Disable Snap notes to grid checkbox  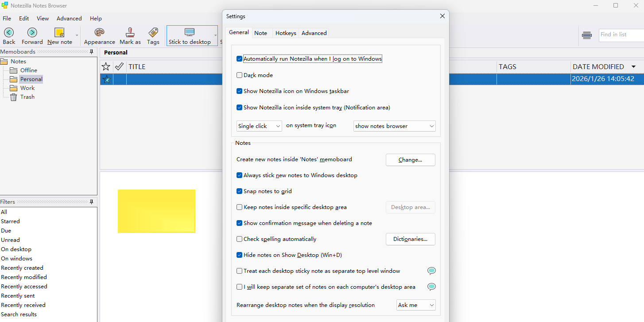pyautogui.click(x=240, y=191)
